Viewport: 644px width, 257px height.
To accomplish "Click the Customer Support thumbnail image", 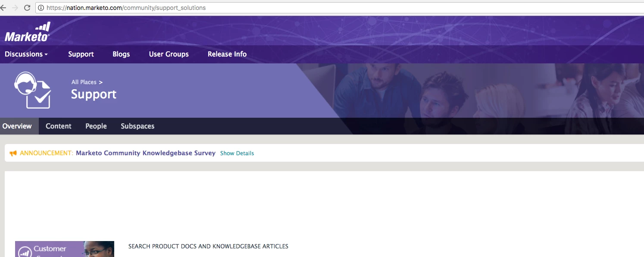I will pos(65,249).
